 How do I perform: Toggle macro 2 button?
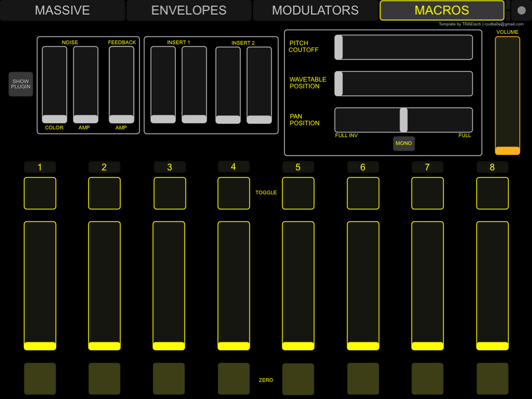[104, 193]
